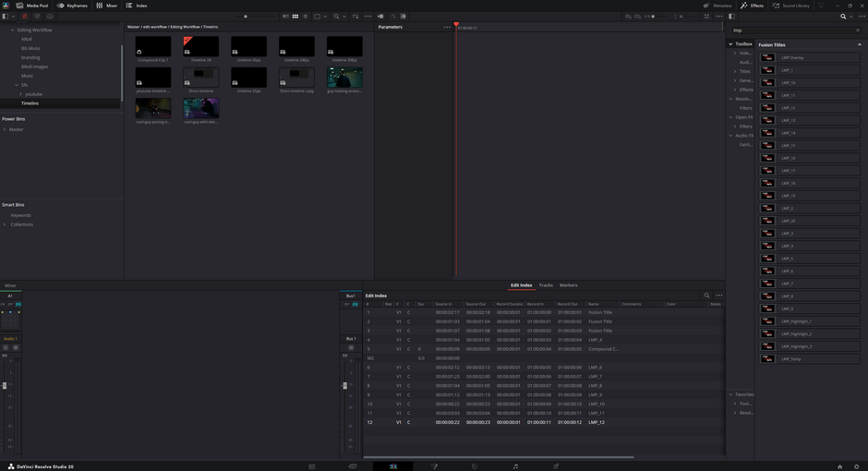
Task: Toggle the Media Pool panel
Action: click(x=32, y=6)
